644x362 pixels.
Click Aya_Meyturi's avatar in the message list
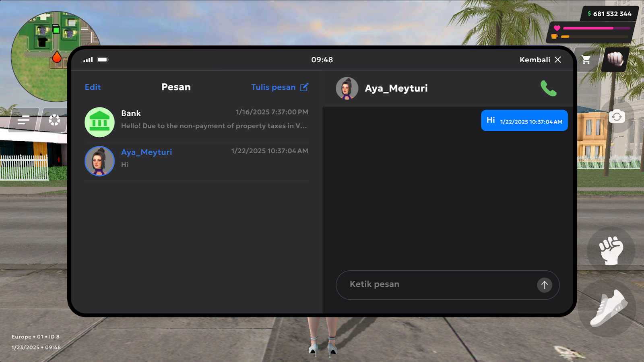99,161
